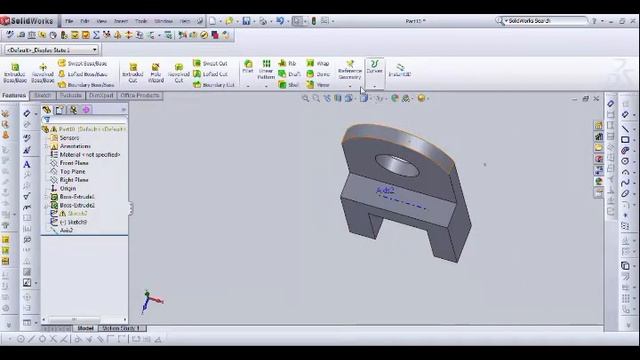The width and height of the screenshot is (640, 360).
Task: Click the Section View icon
Action: (338, 98)
